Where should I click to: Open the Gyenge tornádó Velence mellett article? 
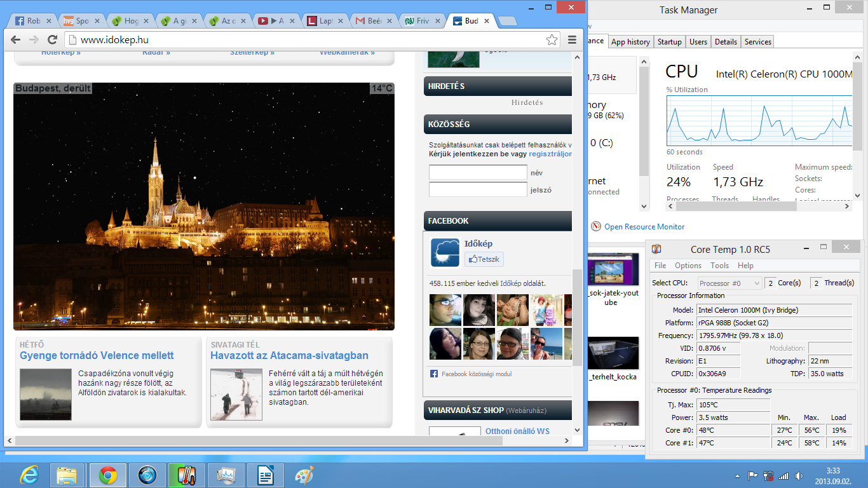coord(97,356)
